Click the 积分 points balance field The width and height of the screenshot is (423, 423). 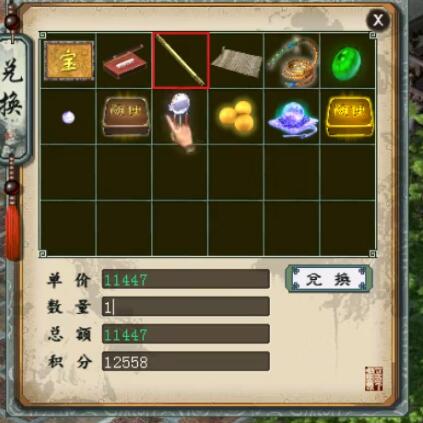click(x=186, y=361)
